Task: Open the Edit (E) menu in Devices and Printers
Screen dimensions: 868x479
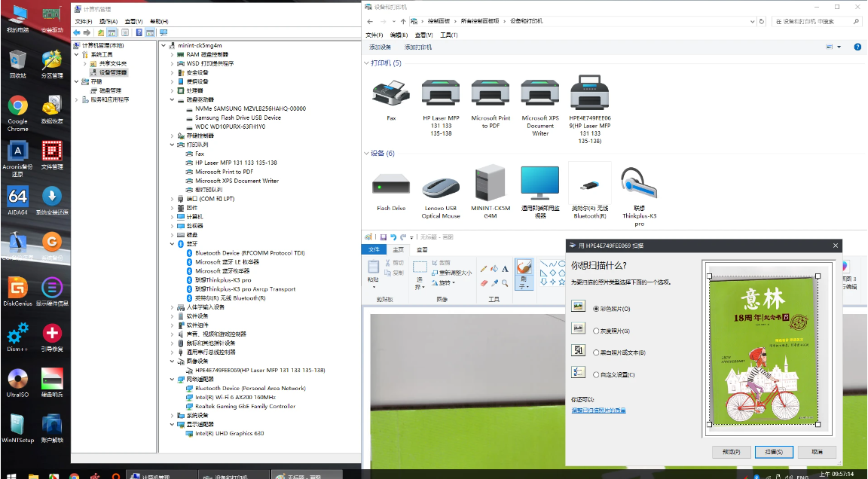Action: point(399,35)
